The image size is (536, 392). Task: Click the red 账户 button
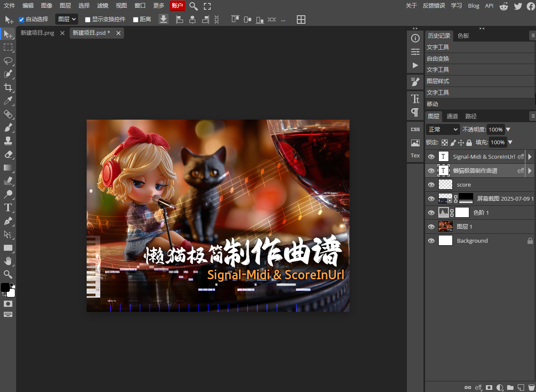click(x=177, y=6)
